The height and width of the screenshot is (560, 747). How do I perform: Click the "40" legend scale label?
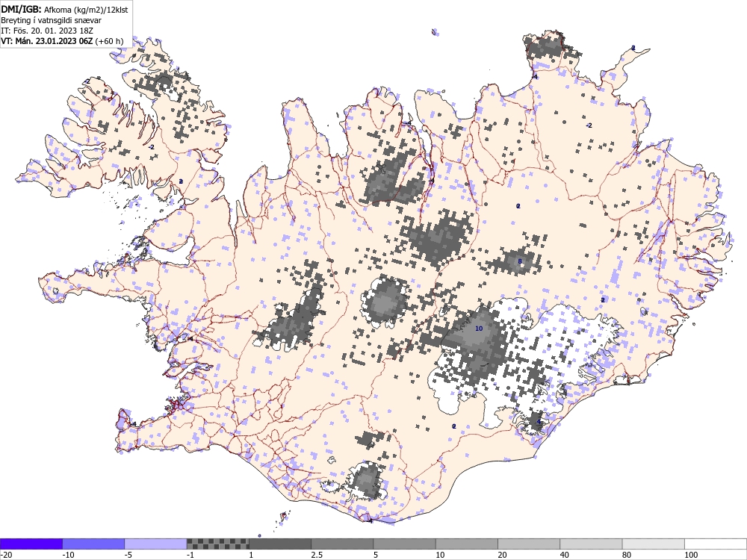(x=565, y=555)
